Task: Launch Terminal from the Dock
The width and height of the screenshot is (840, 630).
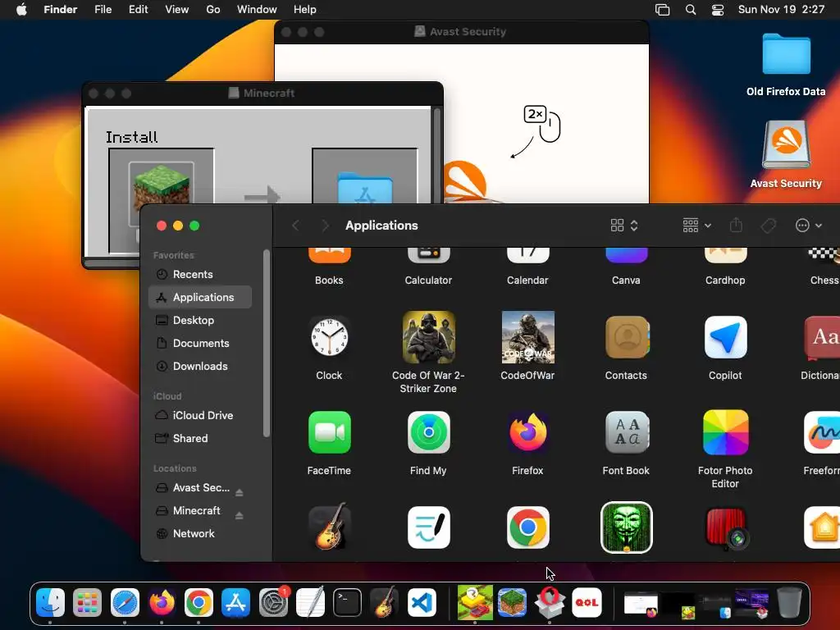Action: pos(347,602)
